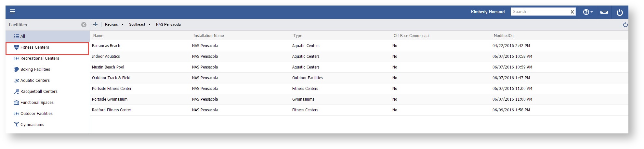Image resolution: width=644 pixels, height=149 pixels.
Task: Click into the Search input field
Action: point(540,12)
